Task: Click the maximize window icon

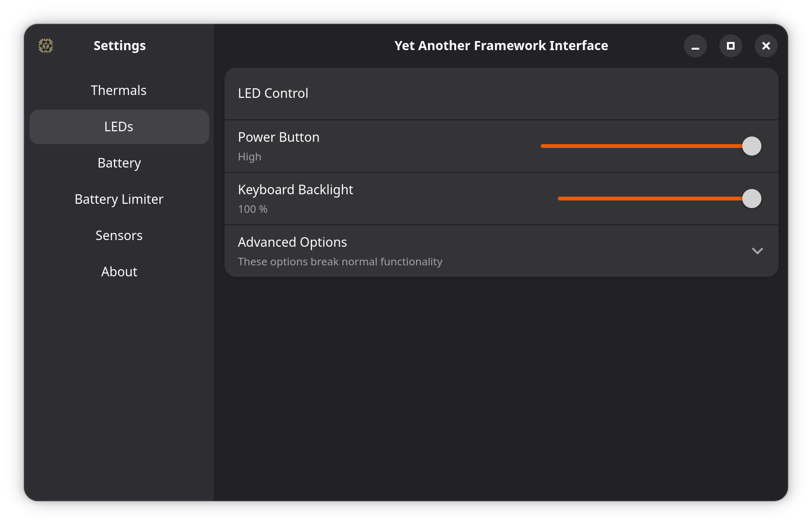Action: point(730,46)
